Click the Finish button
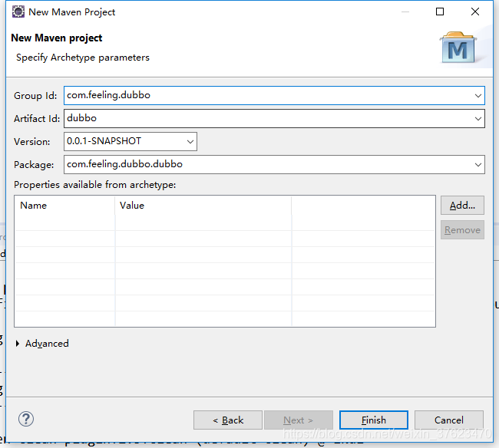This screenshot has height=448, width=499. 374,420
